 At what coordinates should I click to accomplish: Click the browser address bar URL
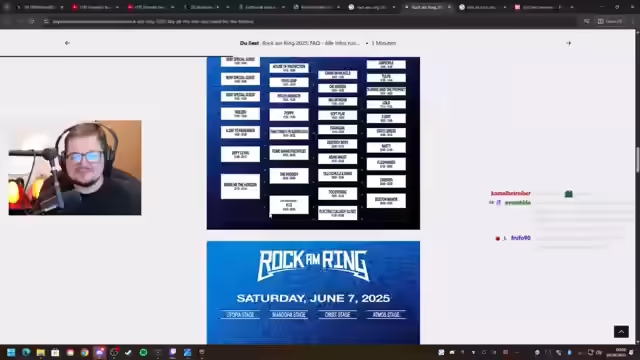[x=153, y=21]
